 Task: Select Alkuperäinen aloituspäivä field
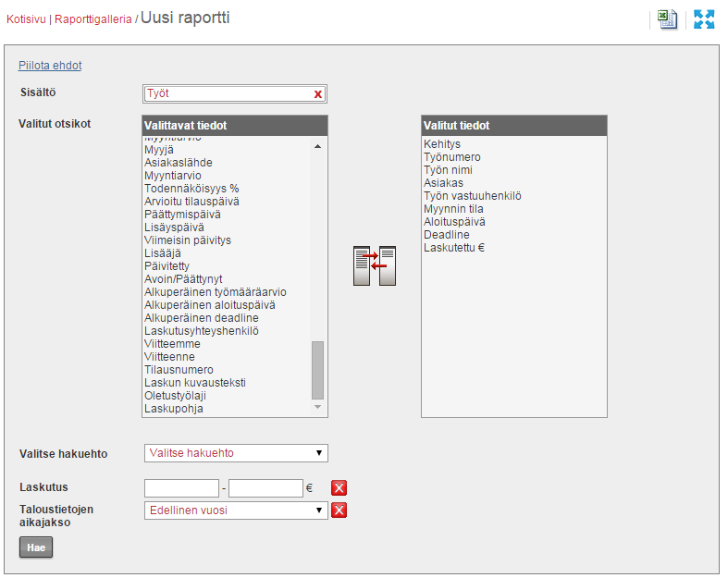point(210,305)
